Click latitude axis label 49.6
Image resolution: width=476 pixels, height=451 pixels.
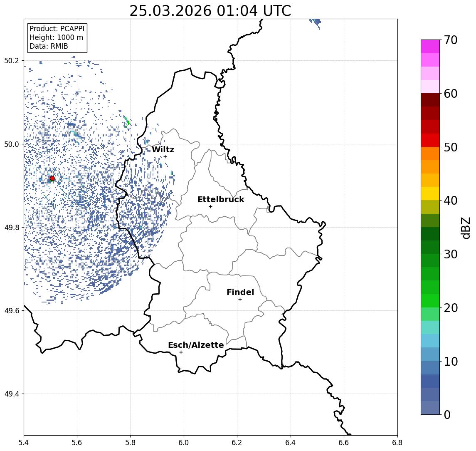click(12, 311)
